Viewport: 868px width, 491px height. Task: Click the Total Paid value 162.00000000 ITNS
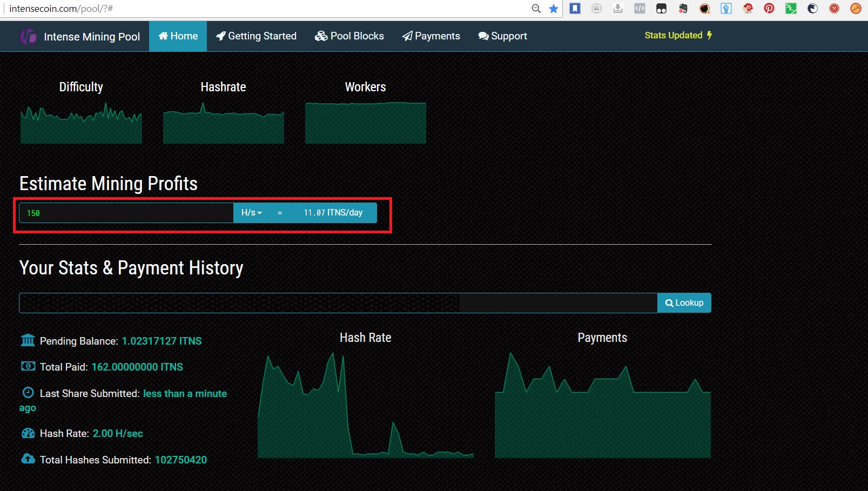pyautogui.click(x=137, y=367)
